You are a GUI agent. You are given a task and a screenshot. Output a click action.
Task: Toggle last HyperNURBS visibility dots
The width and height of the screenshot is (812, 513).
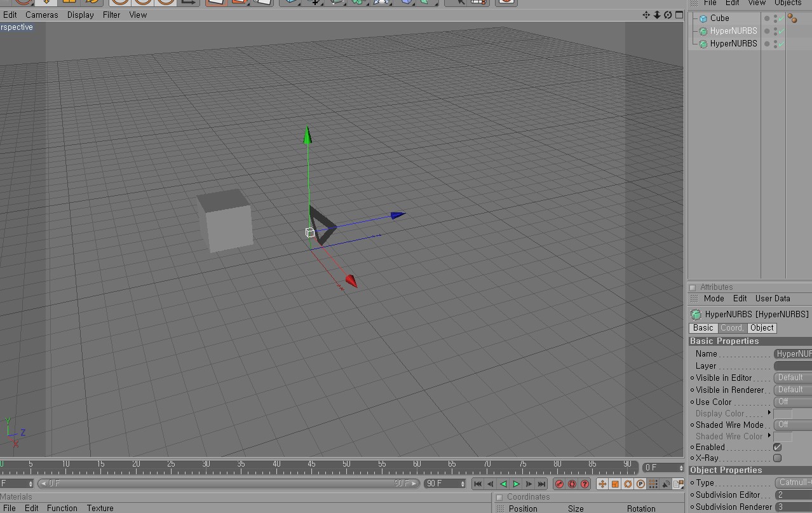pos(775,44)
